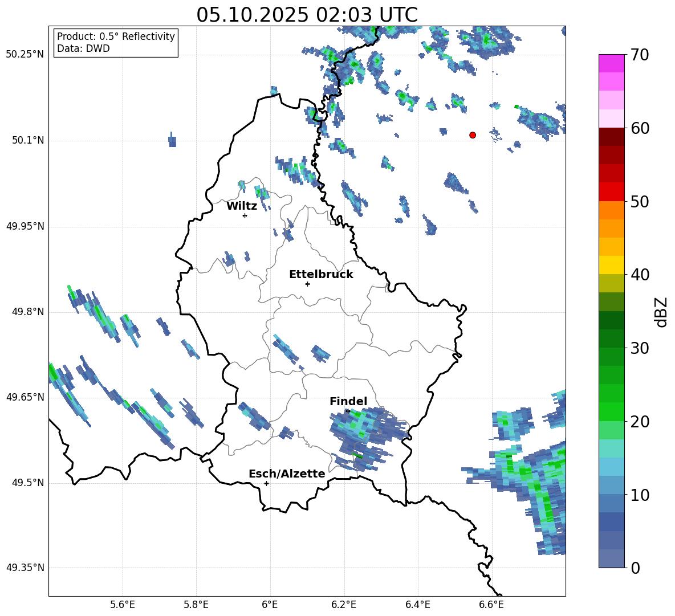Click the 6.4°E longitude label
This screenshot has height=616, width=675.
[417, 605]
